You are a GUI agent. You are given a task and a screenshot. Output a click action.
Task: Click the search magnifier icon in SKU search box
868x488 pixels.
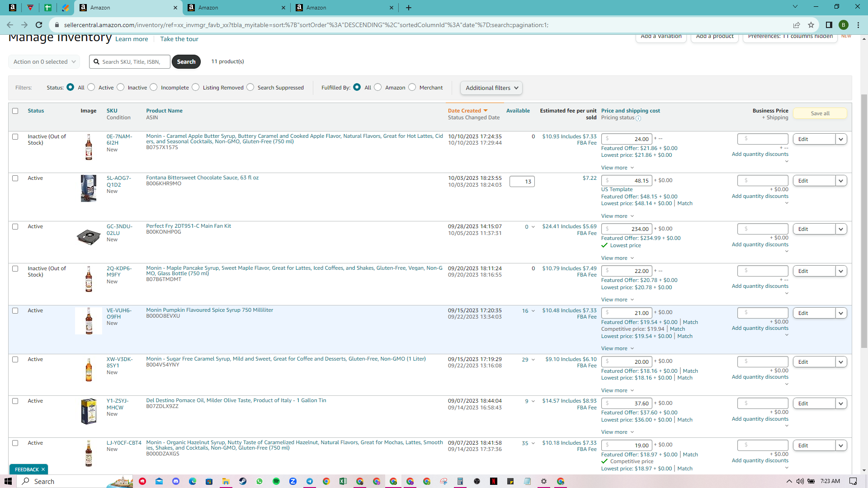[x=96, y=61]
